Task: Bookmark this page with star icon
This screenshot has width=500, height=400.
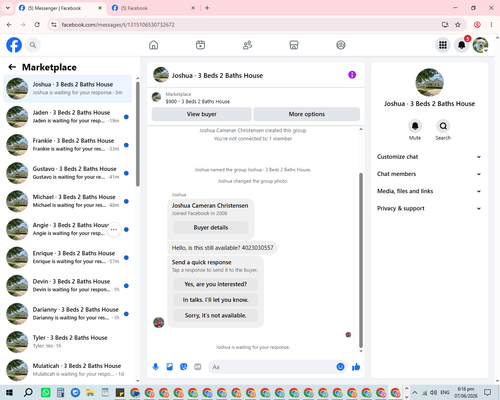Action: [458, 25]
